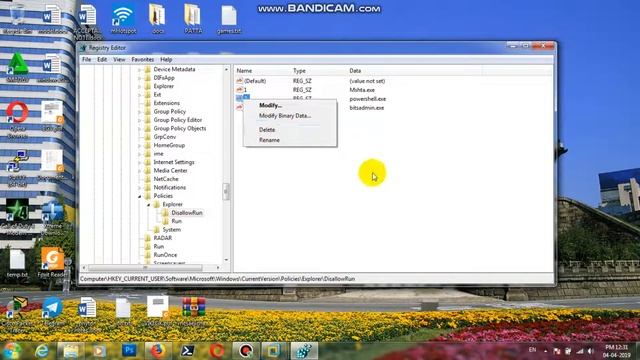Select the Extensions key in tree
Image resolution: width=640 pixels, height=360 pixels.
click(x=167, y=103)
